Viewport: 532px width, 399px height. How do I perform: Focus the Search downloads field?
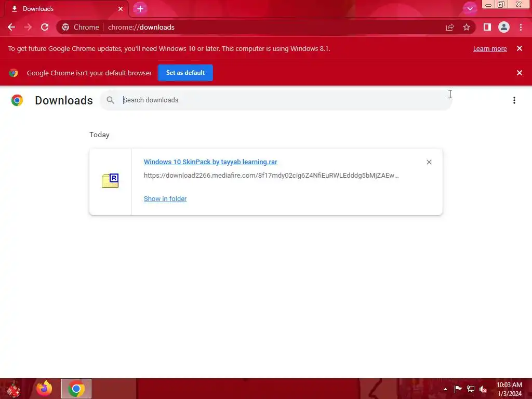(x=276, y=100)
